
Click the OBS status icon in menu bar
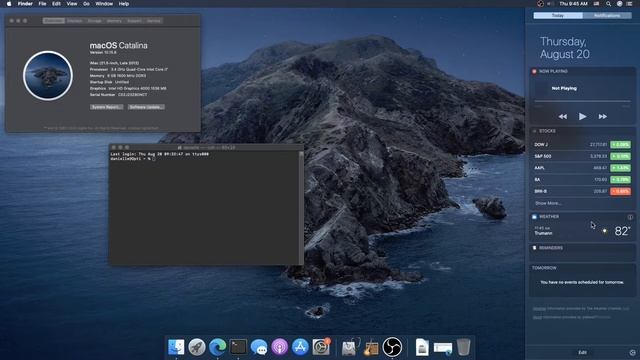540,4
